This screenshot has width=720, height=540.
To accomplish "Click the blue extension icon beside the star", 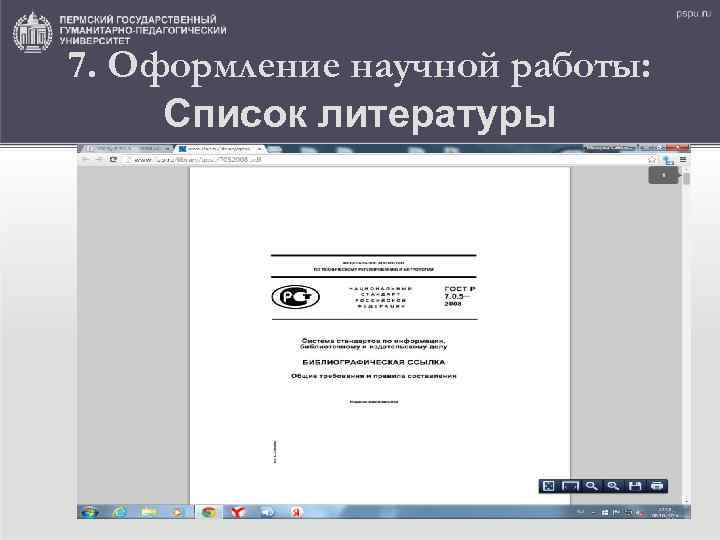I will (668, 160).
